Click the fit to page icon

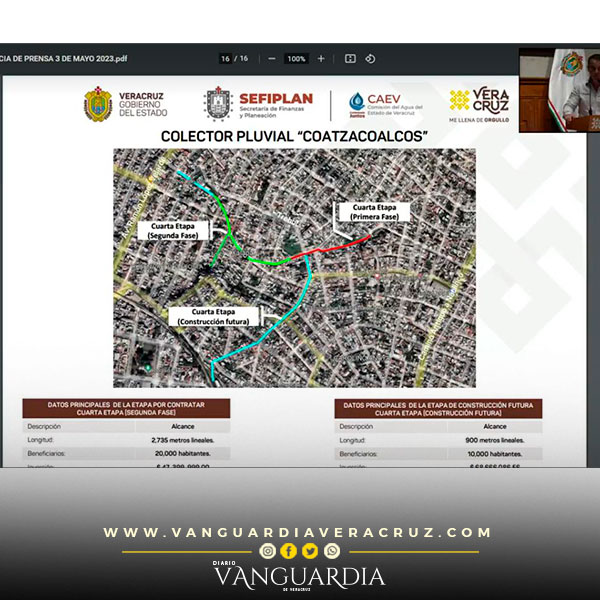click(350, 59)
